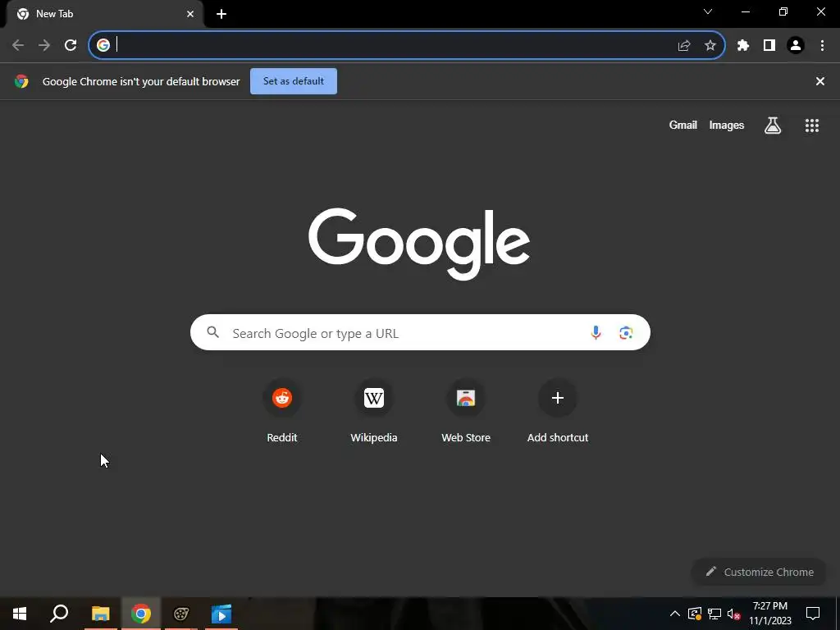Share this page via the share icon
840x630 pixels.
pos(684,46)
